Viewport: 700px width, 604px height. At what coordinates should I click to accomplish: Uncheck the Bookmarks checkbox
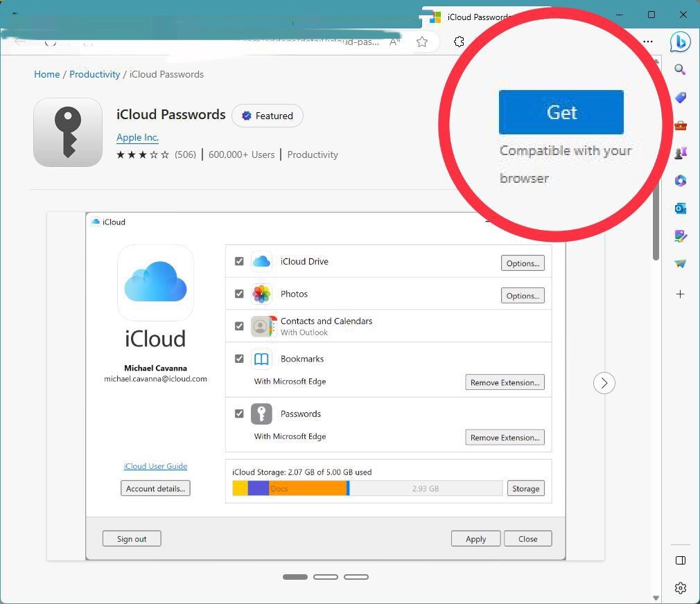click(x=239, y=359)
